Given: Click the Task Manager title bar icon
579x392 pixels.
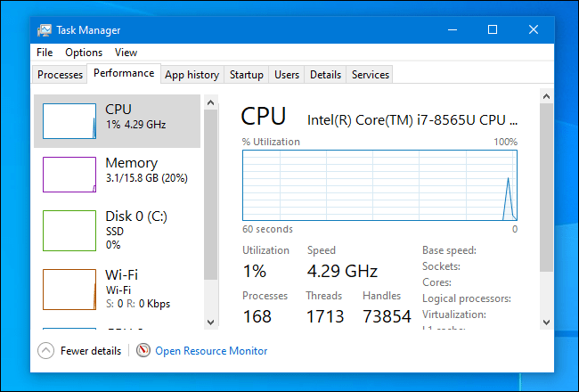Looking at the screenshot, I should (x=45, y=30).
